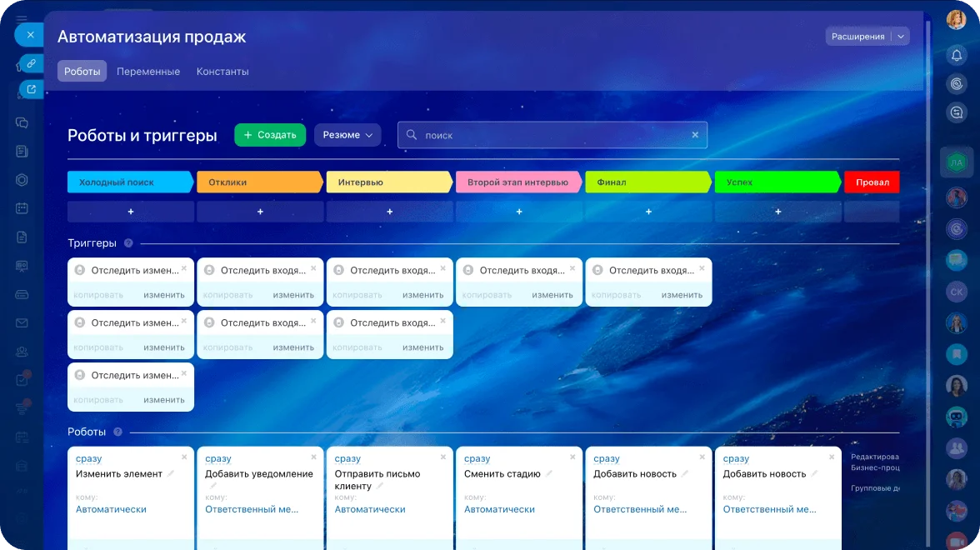Screen dimensions: 980x550
Task: Close the slider panel with the X button
Action: pyautogui.click(x=29, y=35)
